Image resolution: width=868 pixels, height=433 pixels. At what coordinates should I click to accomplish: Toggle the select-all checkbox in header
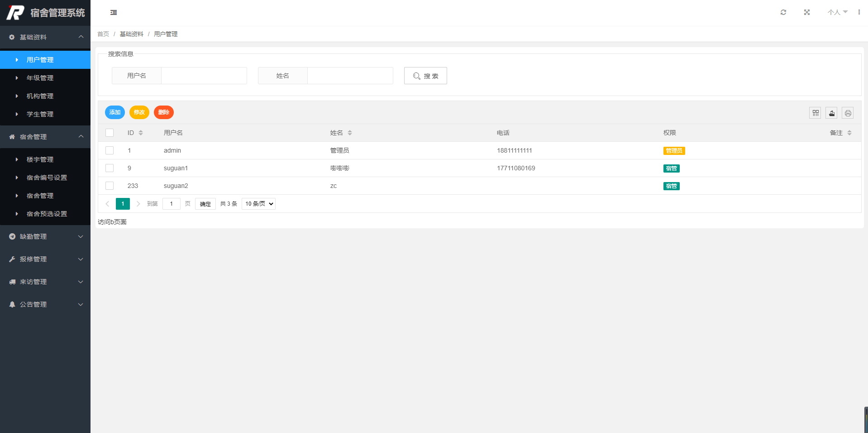[x=110, y=133]
